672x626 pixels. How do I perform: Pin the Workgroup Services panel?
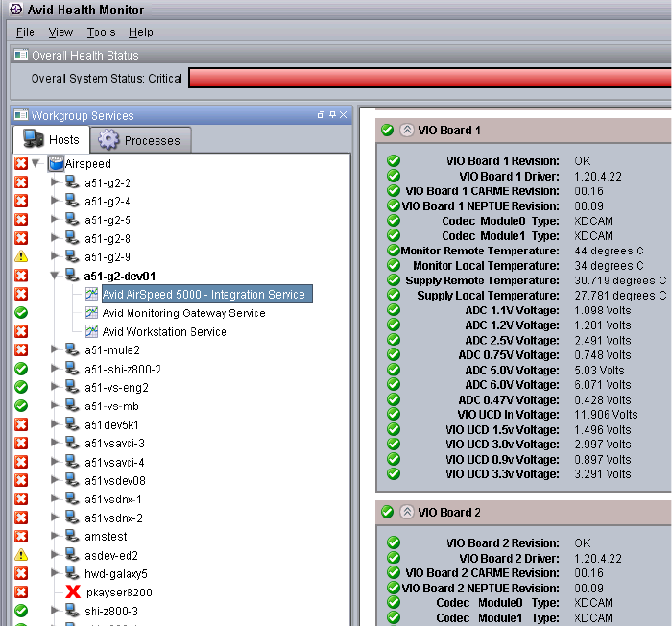[332, 115]
